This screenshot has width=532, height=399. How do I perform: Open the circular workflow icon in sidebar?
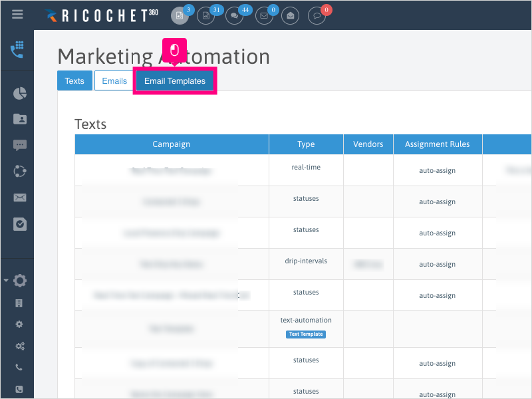[20, 172]
